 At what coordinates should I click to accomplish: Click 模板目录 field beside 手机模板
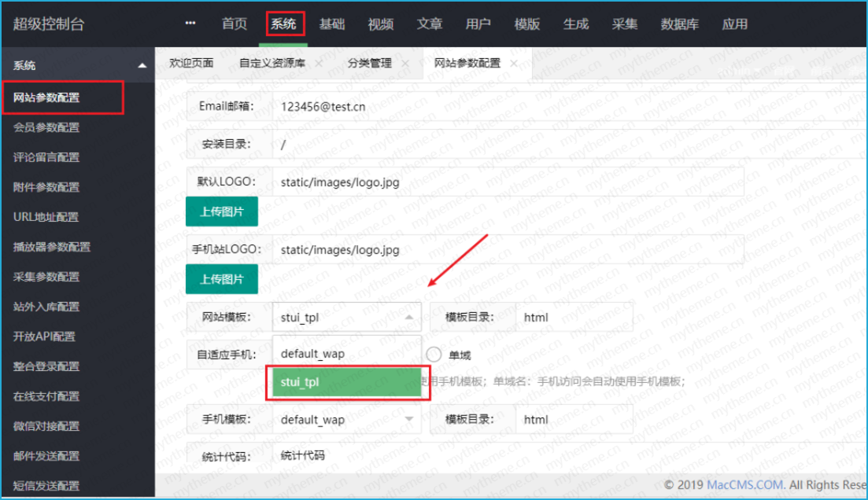pyautogui.click(x=574, y=419)
